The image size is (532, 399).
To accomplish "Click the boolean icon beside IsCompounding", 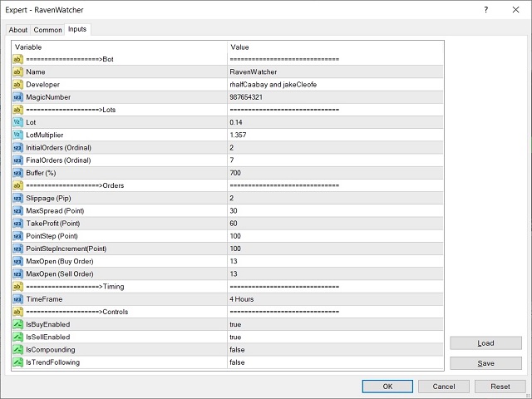I will (x=17, y=349).
